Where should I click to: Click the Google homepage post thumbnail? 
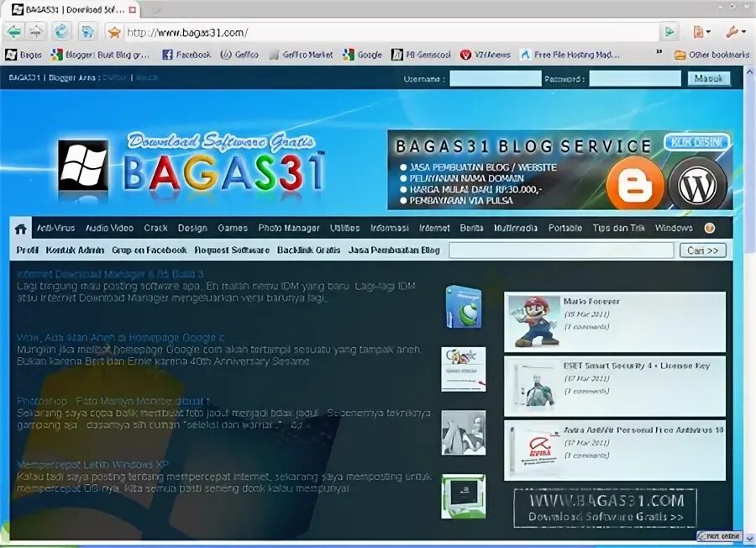point(464,369)
